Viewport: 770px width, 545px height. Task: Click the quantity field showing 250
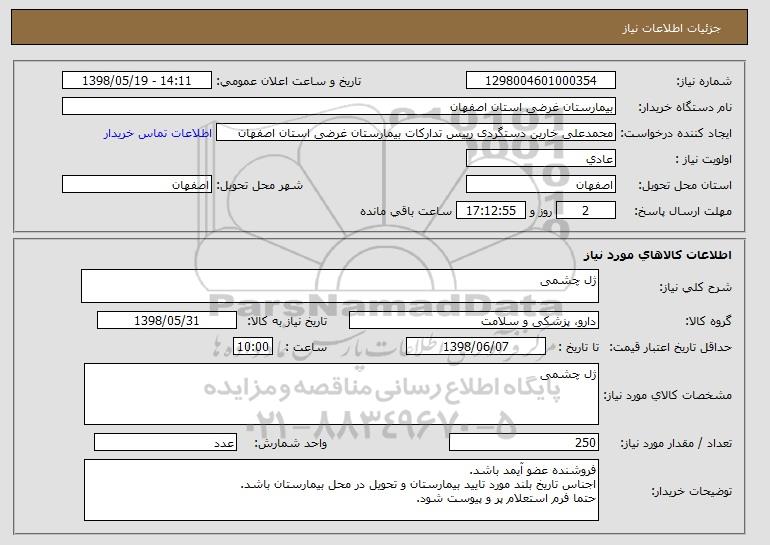point(524,442)
